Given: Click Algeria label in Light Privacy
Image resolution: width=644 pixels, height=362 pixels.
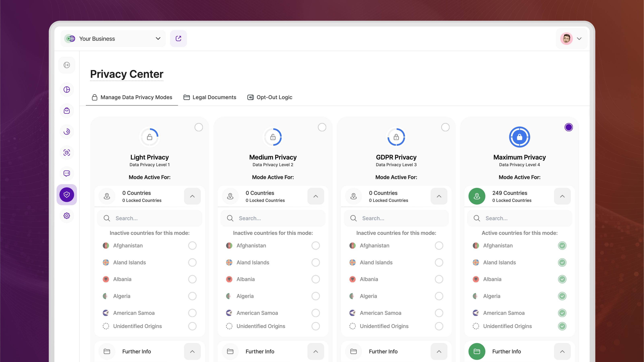Looking at the screenshot, I should pyautogui.click(x=122, y=296).
